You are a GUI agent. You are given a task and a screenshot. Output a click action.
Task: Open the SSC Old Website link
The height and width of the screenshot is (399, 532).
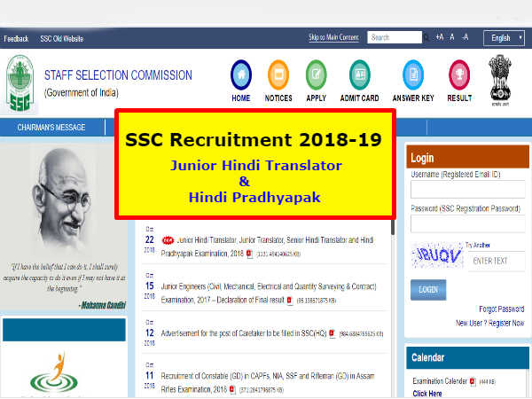(62, 39)
